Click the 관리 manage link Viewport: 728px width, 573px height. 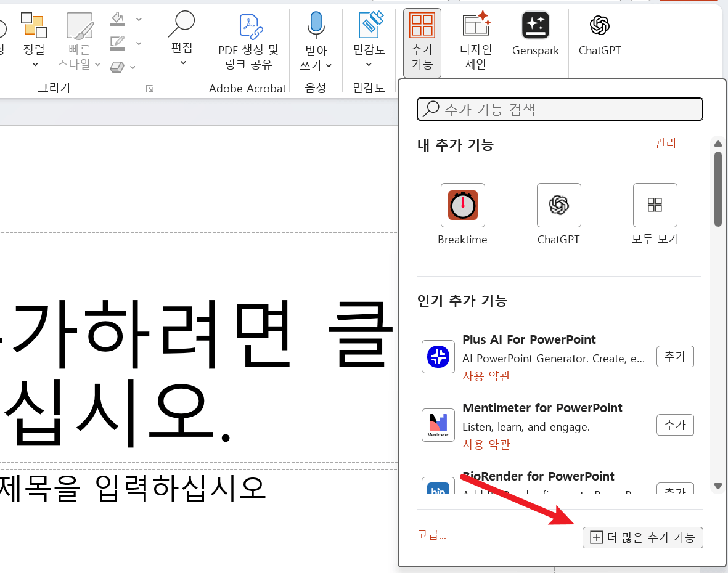pos(665,143)
